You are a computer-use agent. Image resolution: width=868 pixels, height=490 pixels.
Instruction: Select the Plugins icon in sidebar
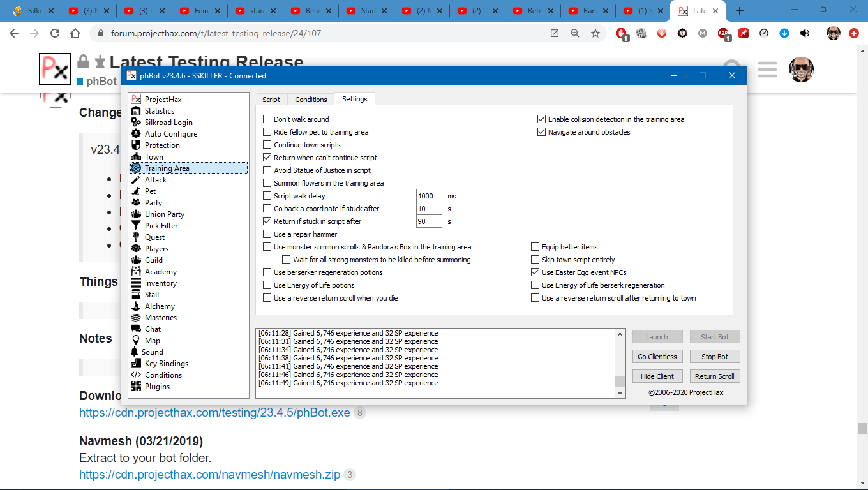(x=135, y=387)
